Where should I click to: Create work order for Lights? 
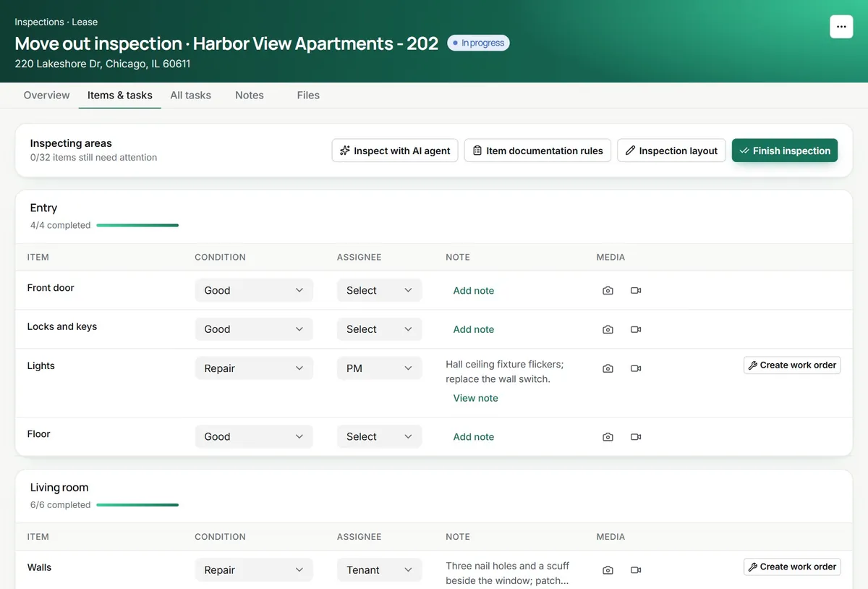(792, 365)
